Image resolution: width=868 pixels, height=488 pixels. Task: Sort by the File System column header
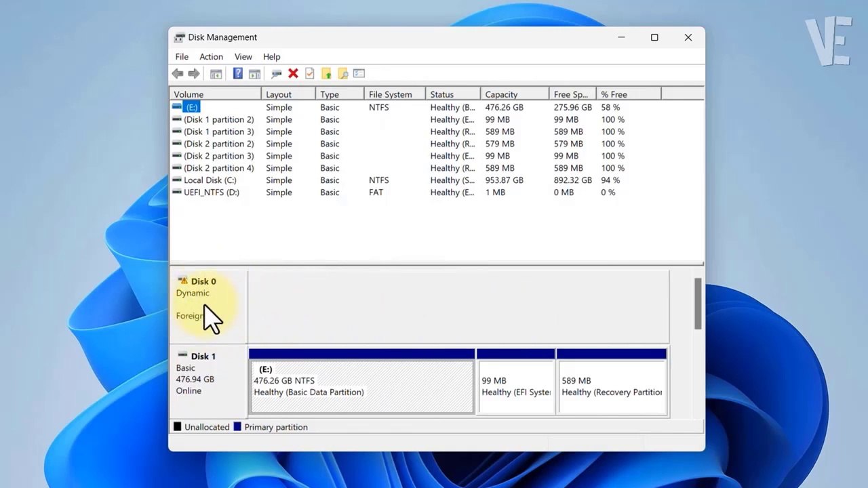point(395,94)
